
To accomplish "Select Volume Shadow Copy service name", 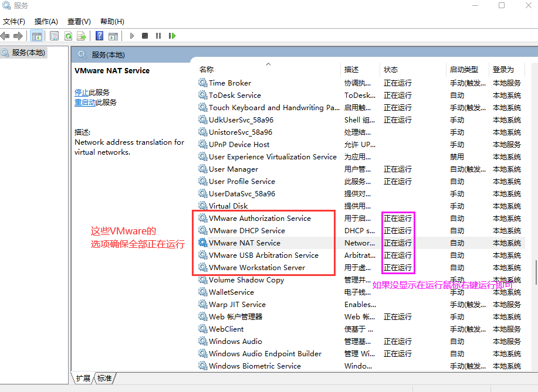I will click(246, 279).
